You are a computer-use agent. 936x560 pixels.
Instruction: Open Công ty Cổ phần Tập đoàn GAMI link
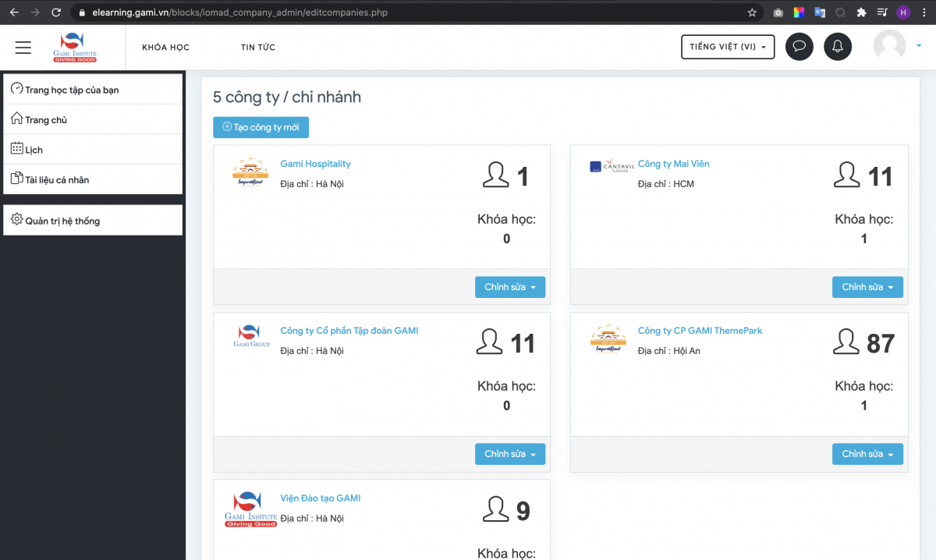point(349,331)
